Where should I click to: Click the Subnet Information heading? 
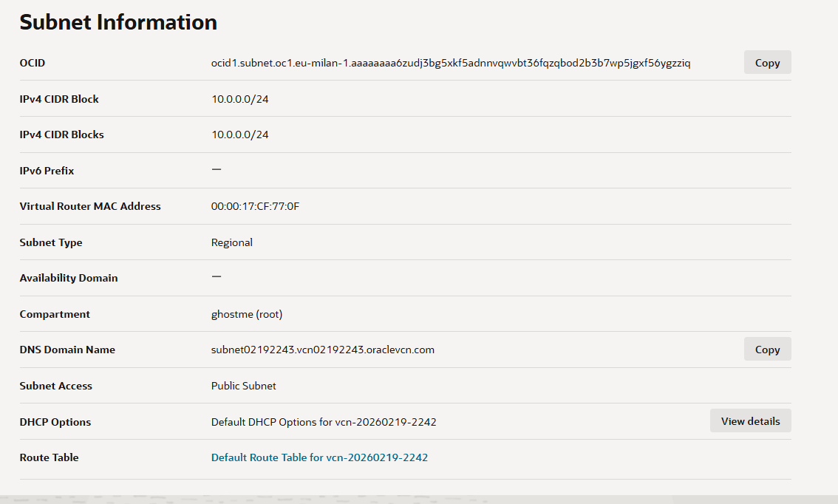pyautogui.click(x=118, y=22)
